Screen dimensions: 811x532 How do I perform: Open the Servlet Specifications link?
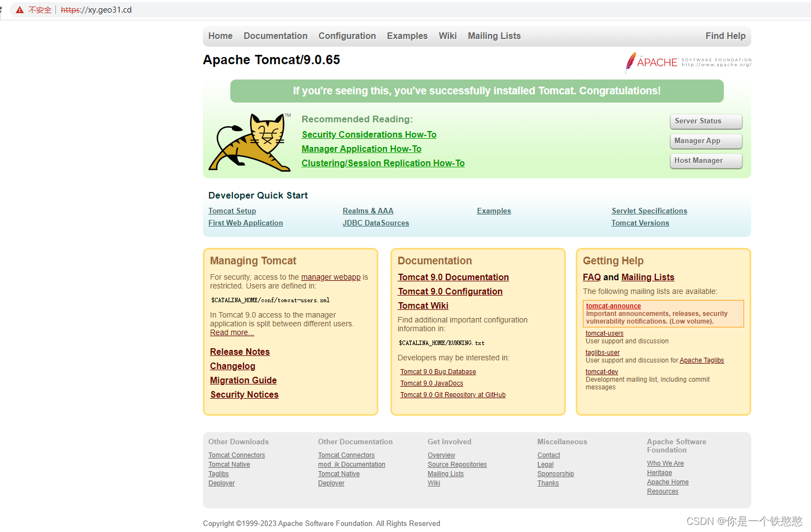tap(649, 211)
